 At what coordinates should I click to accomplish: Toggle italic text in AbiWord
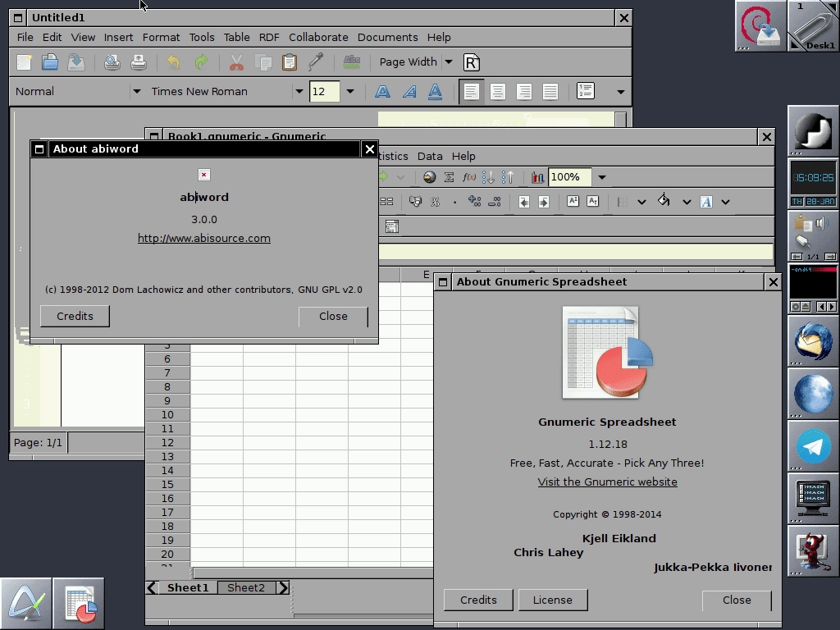click(409, 92)
